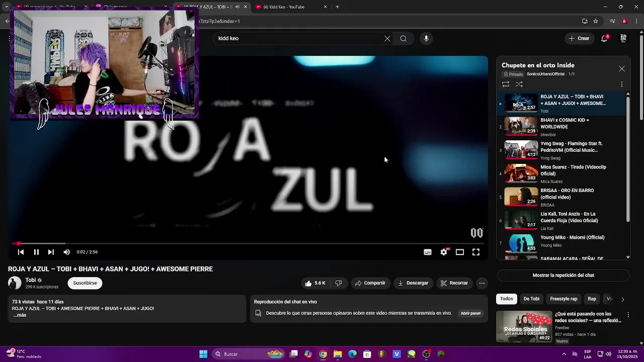Open File Explorer from the taskbar
Image resolution: width=644 pixels, height=362 pixels.
[338, 354]
